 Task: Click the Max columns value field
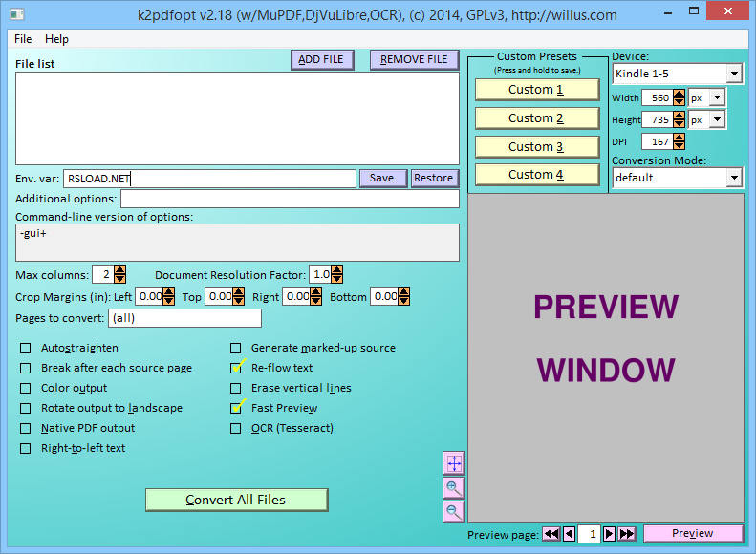click(103, 274)
